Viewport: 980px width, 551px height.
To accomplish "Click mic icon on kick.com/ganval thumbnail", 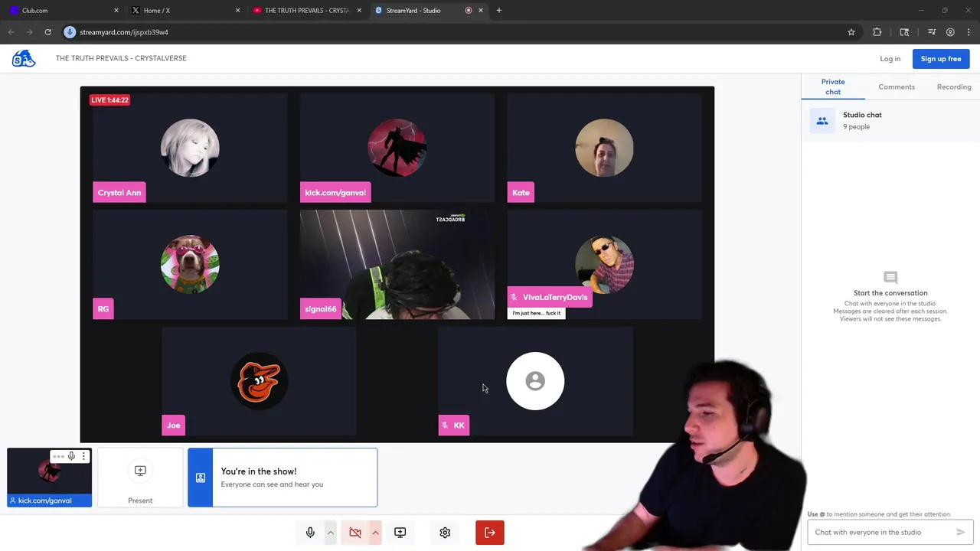I will [x=71, y=456].
